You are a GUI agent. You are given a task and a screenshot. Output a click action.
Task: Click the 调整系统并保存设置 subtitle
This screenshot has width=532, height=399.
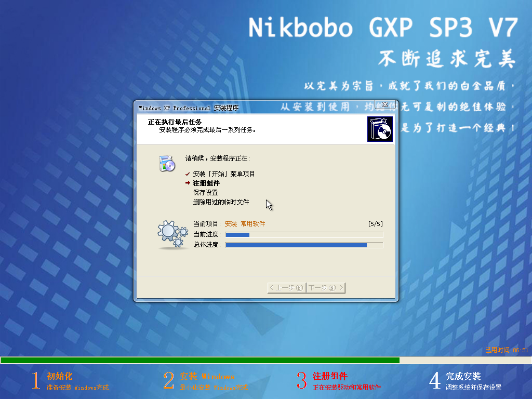(x=474, y=388)
